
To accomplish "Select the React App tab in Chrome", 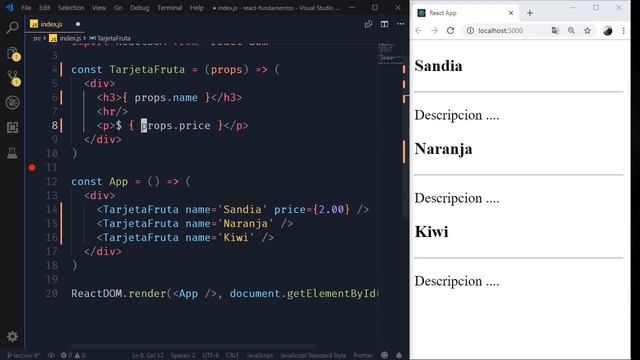I will coord(465,13).
